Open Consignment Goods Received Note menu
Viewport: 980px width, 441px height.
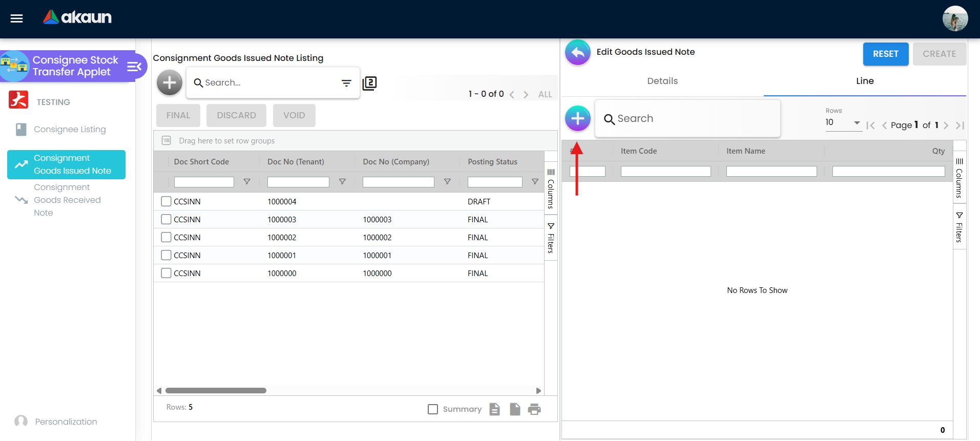pos(67,200)
